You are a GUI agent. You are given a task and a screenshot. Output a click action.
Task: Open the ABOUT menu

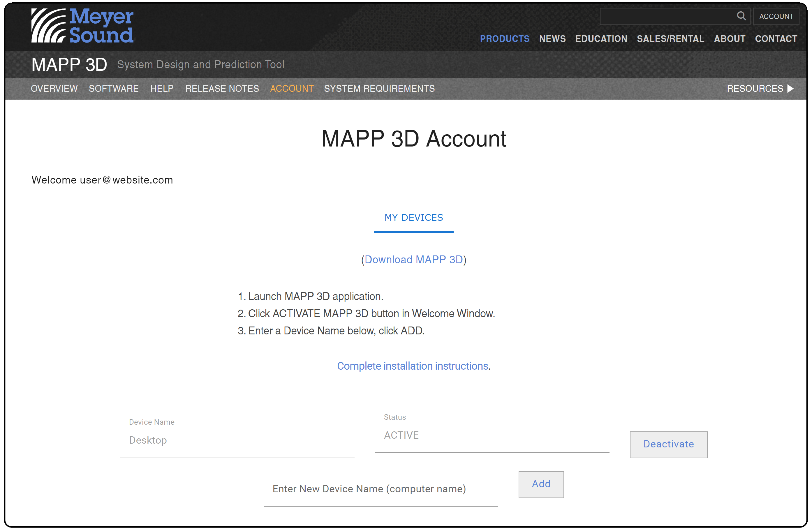[x=730, y=39]
